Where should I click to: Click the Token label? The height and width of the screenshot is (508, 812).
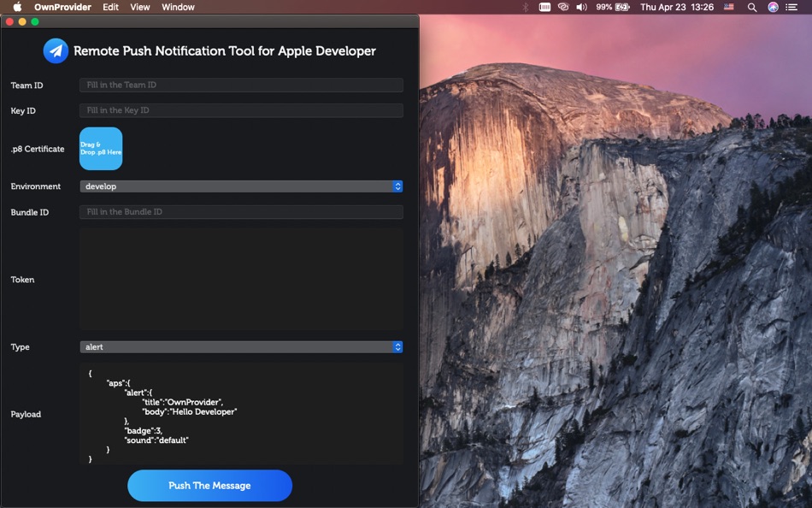tap(22, 280)
